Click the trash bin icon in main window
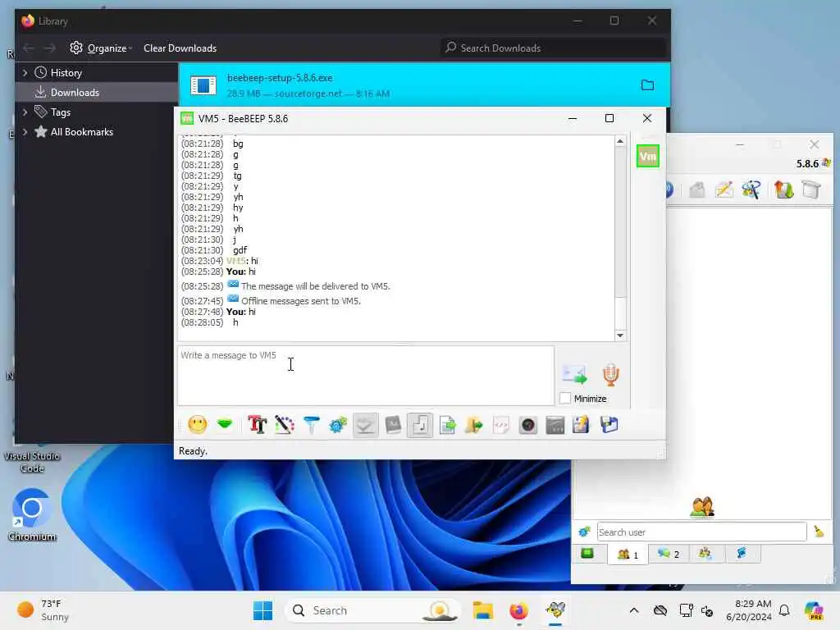The image size is (840, 630). coord(811,189)
